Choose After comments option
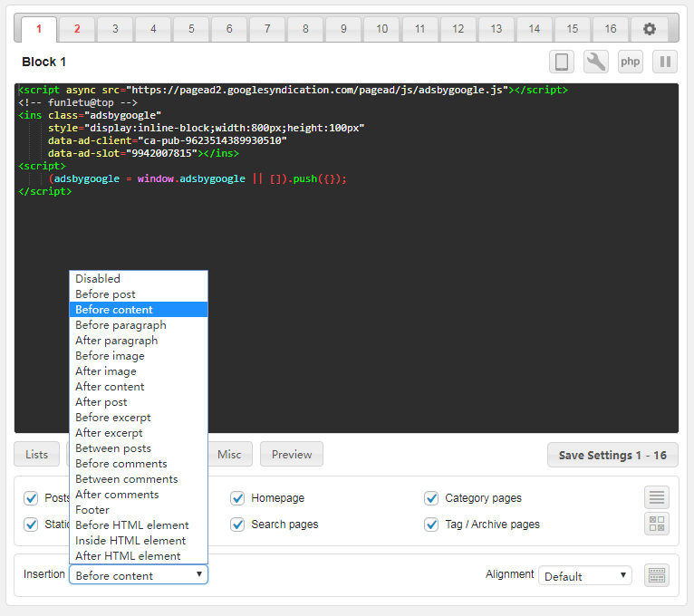Image resolution: width=694 pixels, height=616 pixels. (139, 495)
